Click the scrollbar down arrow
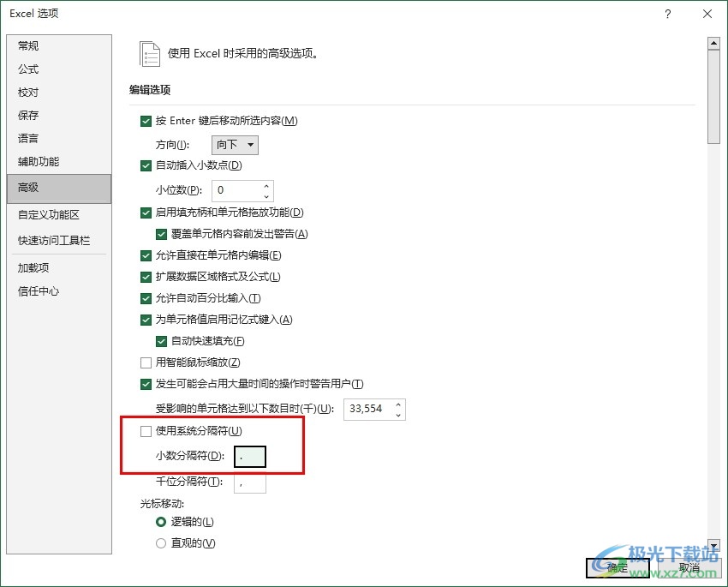The width and height of the screenshot is (728, 587). point(713,545)
